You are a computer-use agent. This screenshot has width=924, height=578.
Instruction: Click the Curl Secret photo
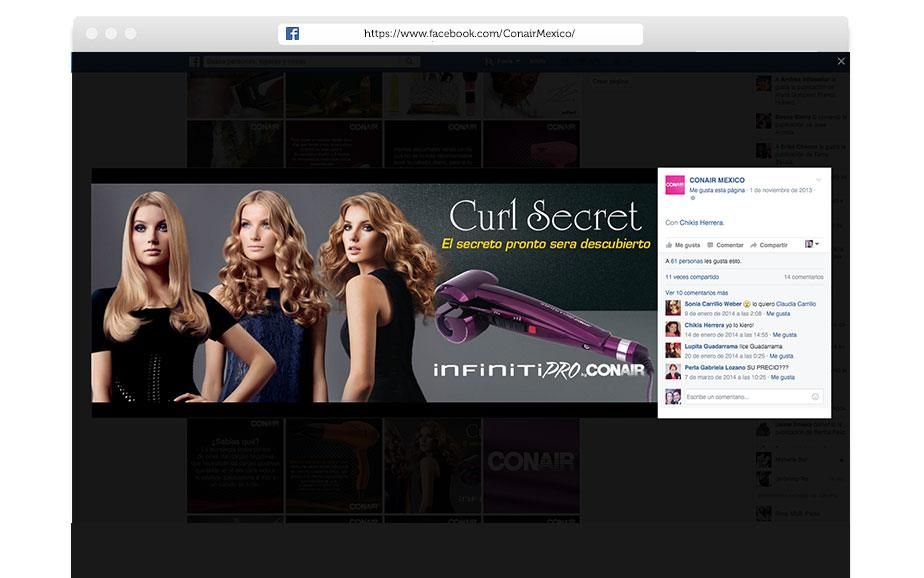tap(374, 293)
